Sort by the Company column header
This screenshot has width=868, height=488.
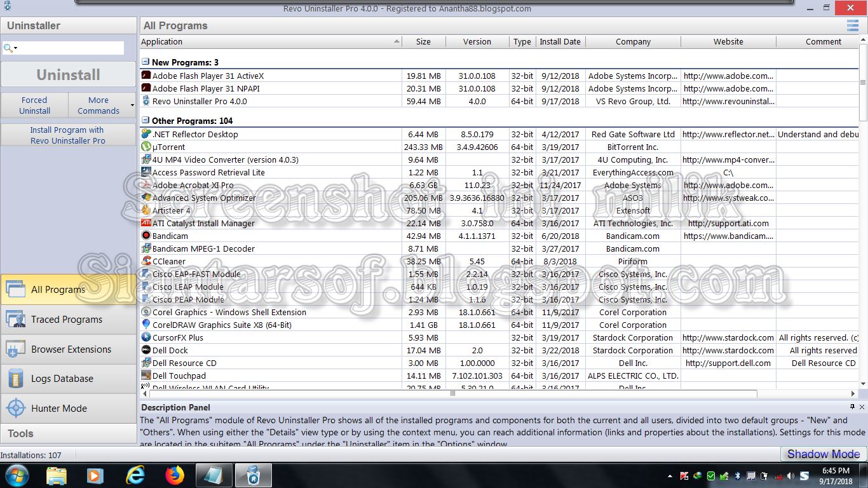pos(633,41)
